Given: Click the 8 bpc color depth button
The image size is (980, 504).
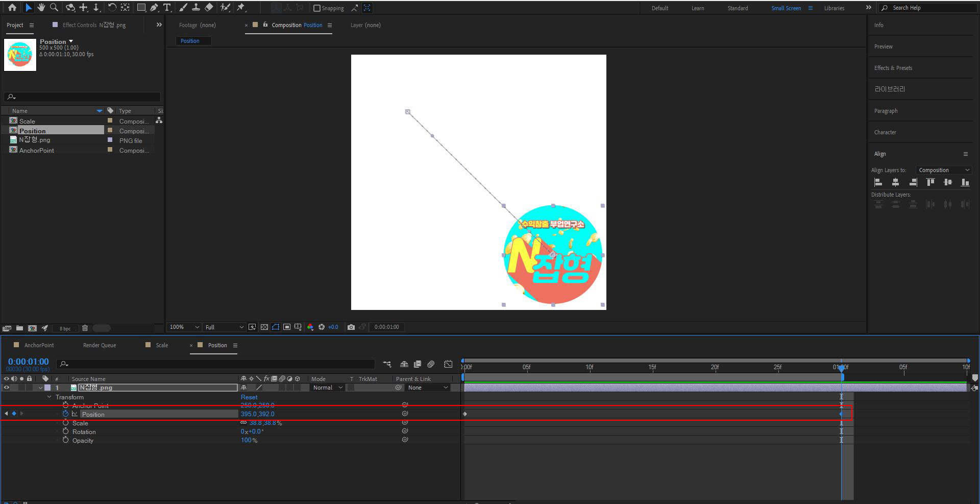Looking at the screenshot, I should coord(65,328).
